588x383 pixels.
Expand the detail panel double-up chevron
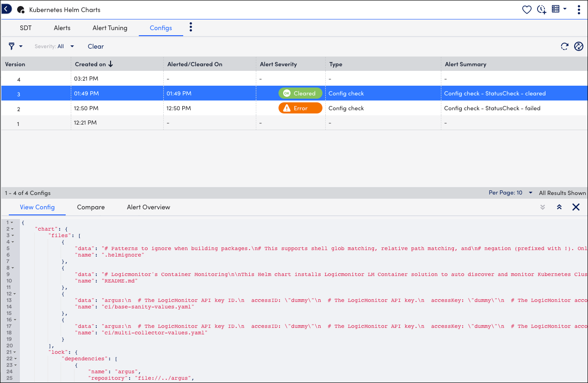click(559, 207)
